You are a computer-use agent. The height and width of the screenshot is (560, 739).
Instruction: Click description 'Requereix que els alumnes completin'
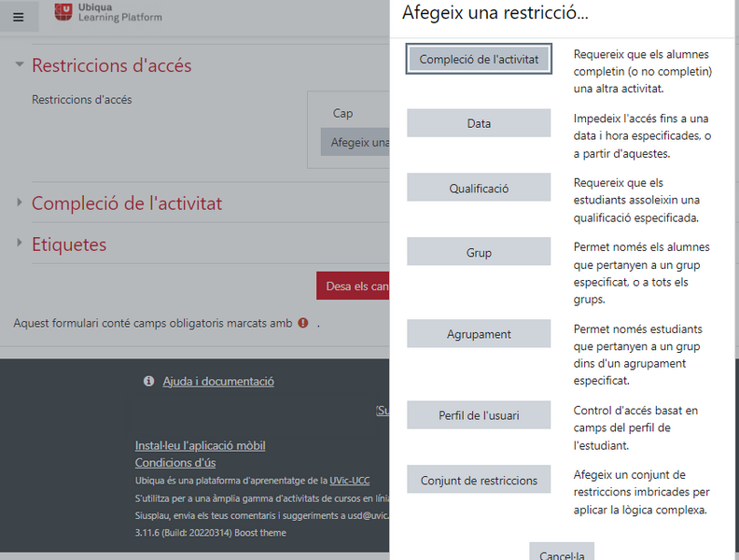coord(643,71)
